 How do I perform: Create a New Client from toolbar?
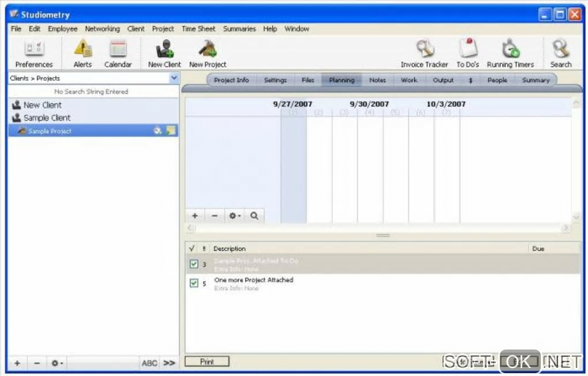click(164, 54)
